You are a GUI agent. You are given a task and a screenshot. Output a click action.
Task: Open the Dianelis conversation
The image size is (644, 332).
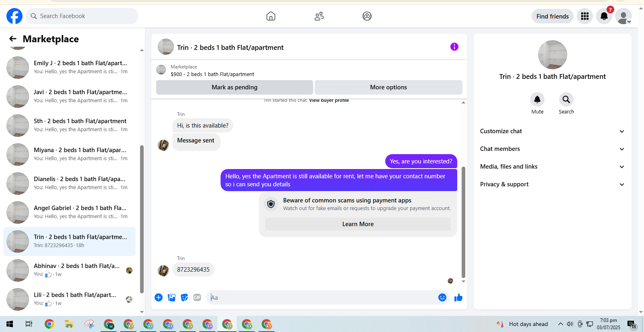pos(69,184)
